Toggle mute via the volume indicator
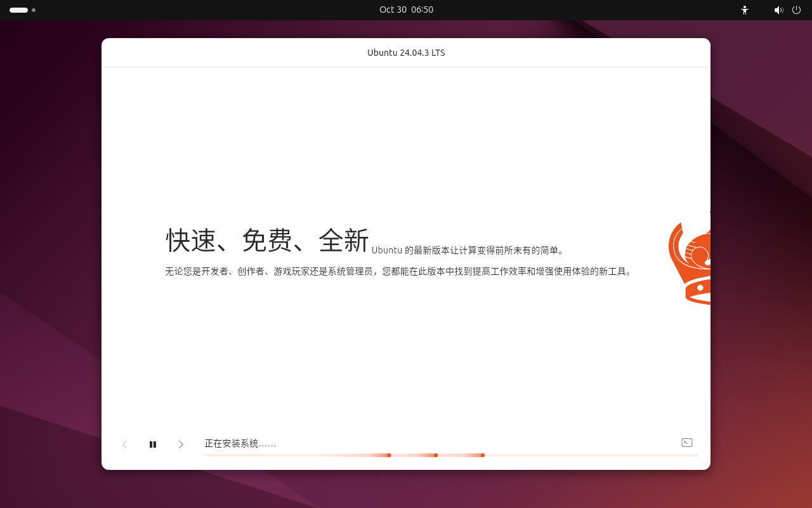 [x=778, y=10]
